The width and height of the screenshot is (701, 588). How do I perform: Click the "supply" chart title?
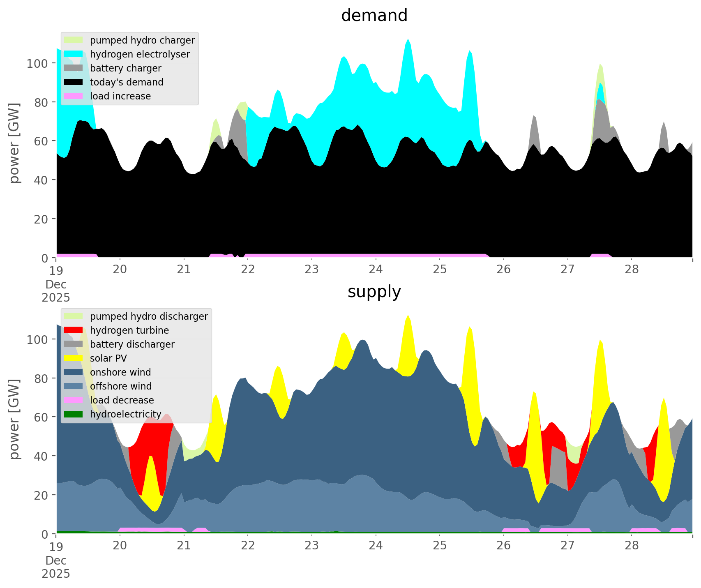click(x=374, y=292)
